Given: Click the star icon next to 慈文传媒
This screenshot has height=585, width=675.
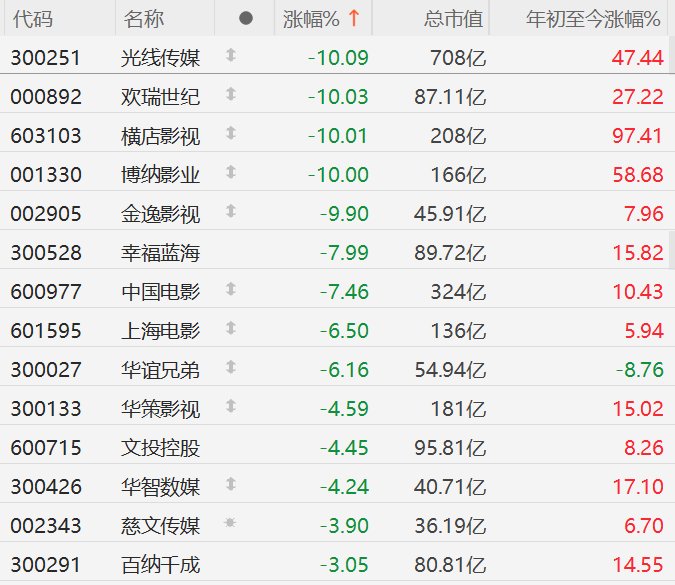Looking at the screenshot, I should tap(230, 523).
